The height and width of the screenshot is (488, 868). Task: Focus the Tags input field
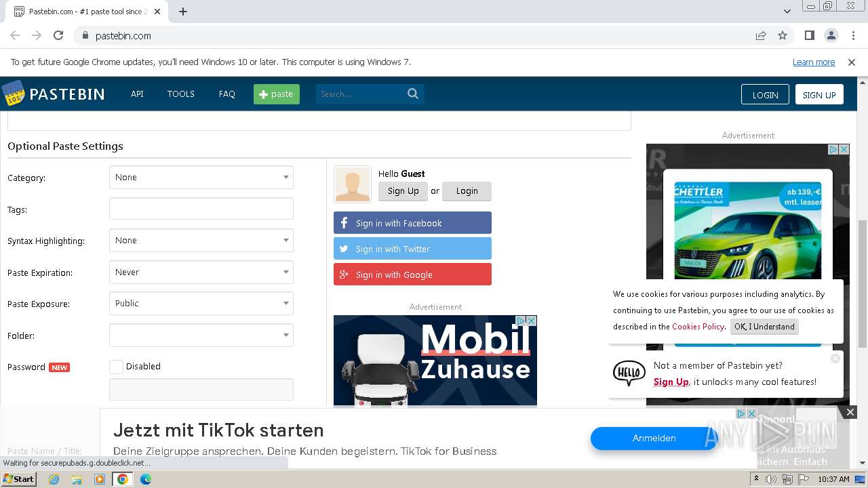pyautogui.click(x=201, y=209)
